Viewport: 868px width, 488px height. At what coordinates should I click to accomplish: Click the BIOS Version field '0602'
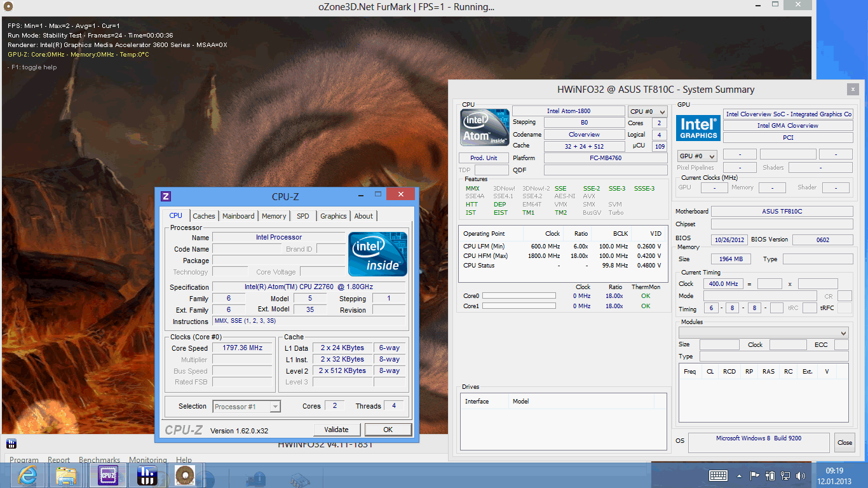[823, 240]
